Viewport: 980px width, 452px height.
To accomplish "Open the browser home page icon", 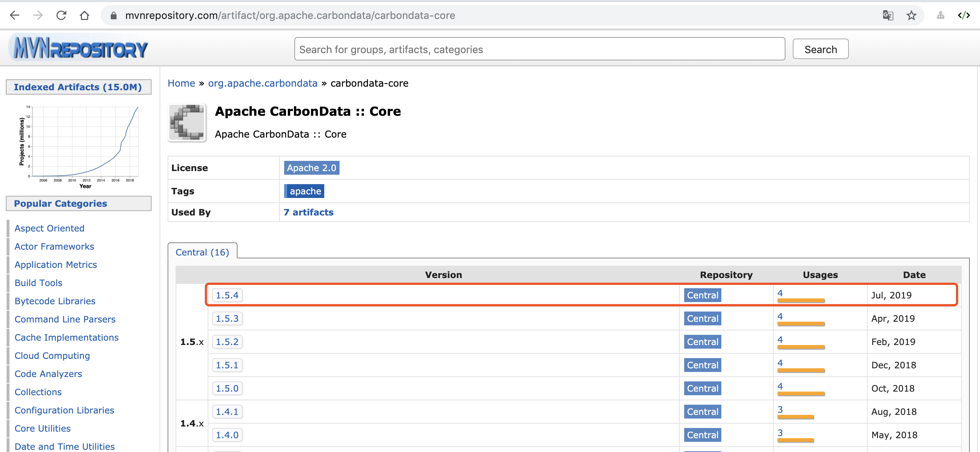I will coord(85,15).
